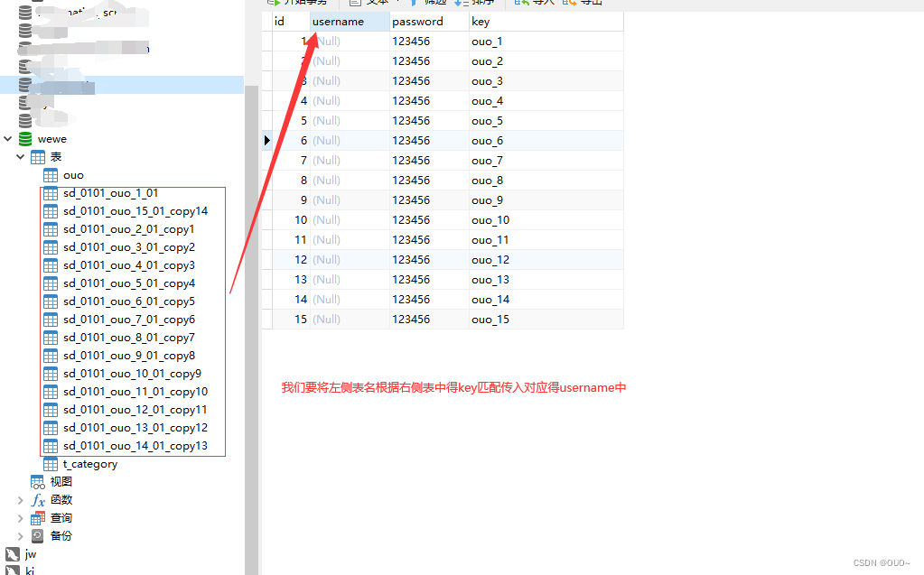Select table sd_0101_ouo_12_01_copy11
The image size is (924, 575).
[x=135, y=410]
